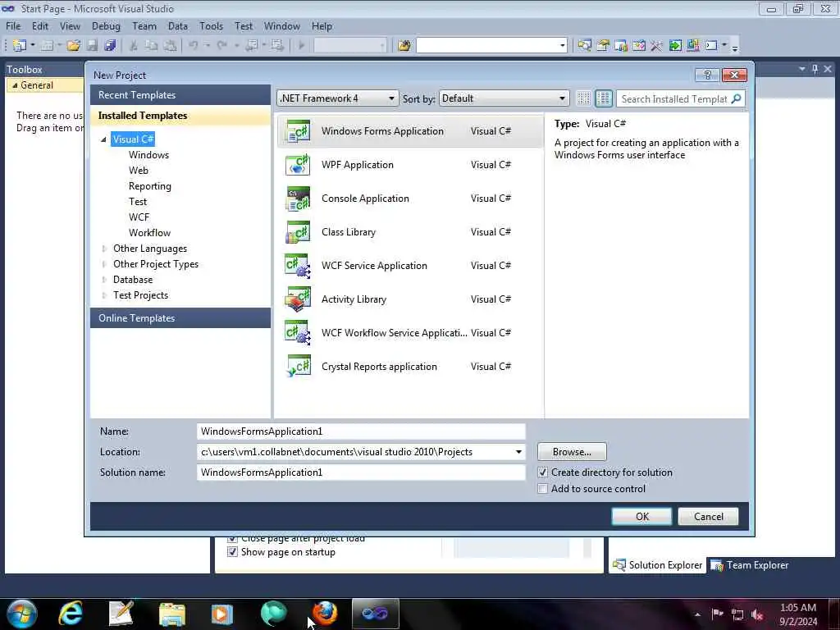Screen dimensions: 840x630
Task: Click the project Name input field
Action: coord(361,431)
